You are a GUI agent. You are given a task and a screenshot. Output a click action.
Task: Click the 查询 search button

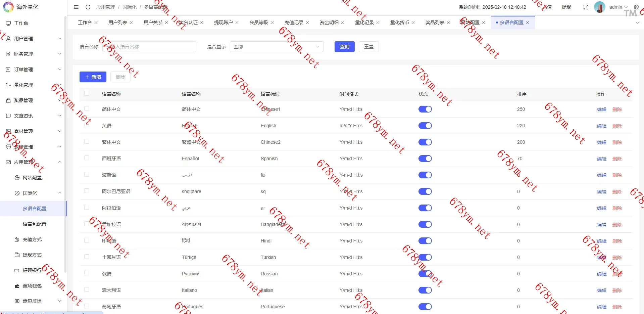click(344, 47)
